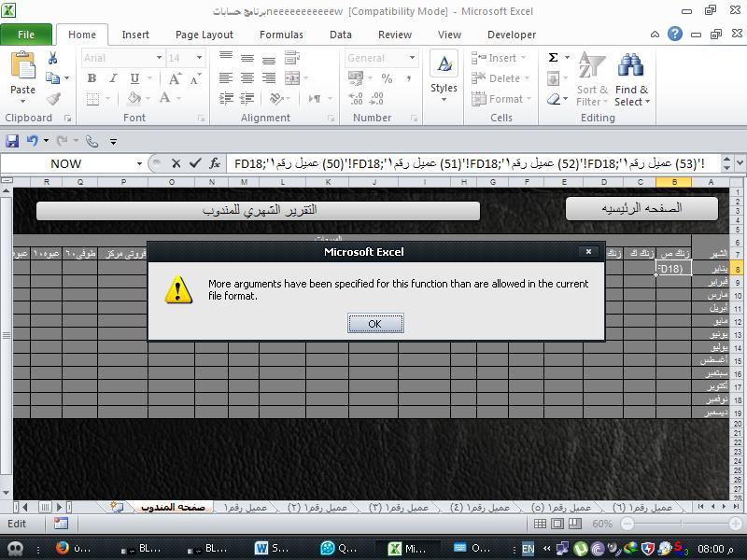747x560 pixels.
Task: Click the EN language indicator in taskbar
Action: click(528, 549)
